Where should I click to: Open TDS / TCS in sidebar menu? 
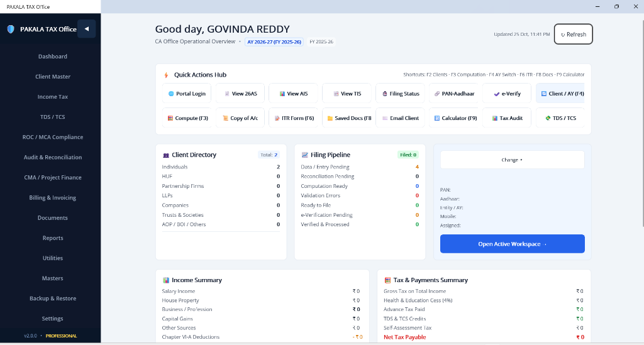point(53,117)
